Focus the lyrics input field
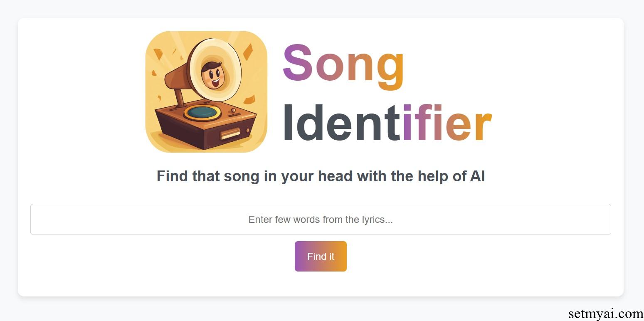This screenshot has height=321, width=644. pyautogui.click(x=321, y=219)
